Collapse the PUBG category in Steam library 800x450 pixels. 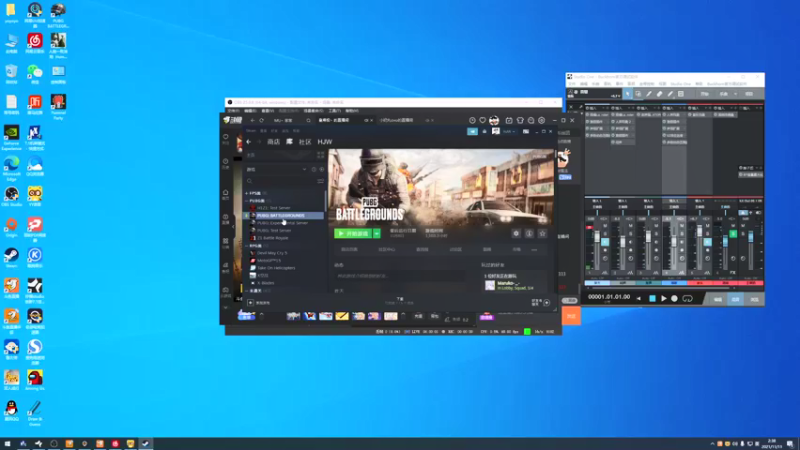click(246, 201)
